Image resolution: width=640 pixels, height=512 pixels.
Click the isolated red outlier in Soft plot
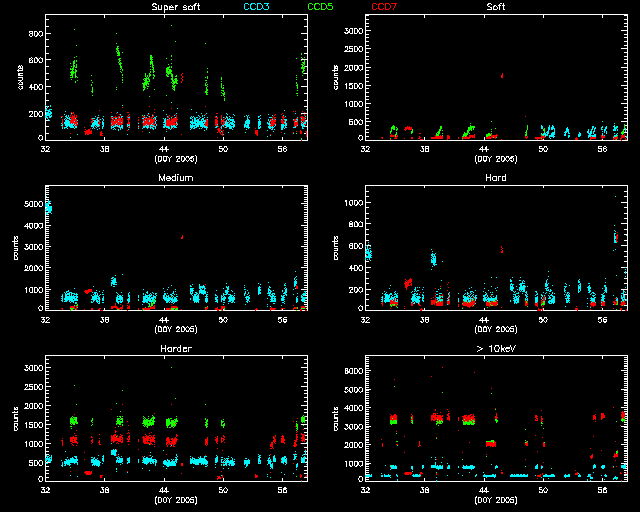tap(502, 75)
